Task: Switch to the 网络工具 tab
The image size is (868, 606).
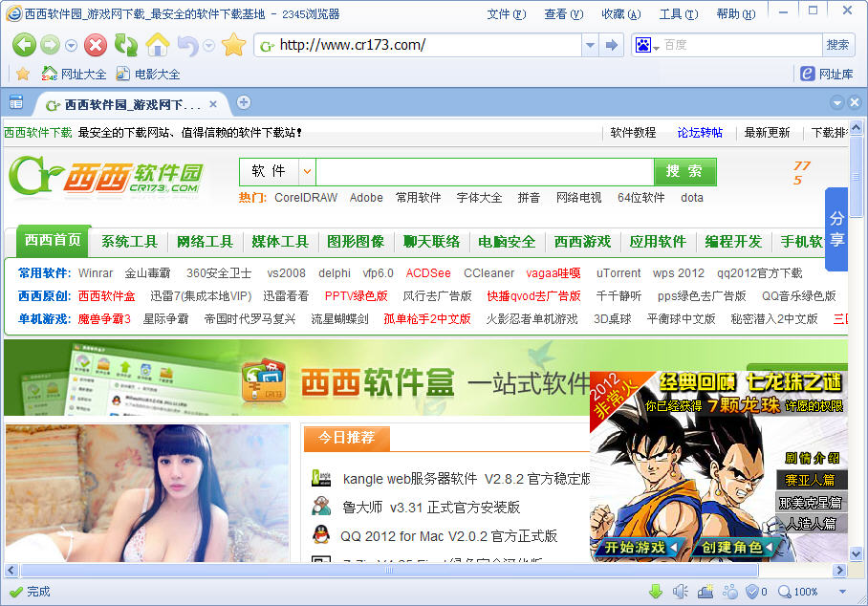Action: click(205, 242)
